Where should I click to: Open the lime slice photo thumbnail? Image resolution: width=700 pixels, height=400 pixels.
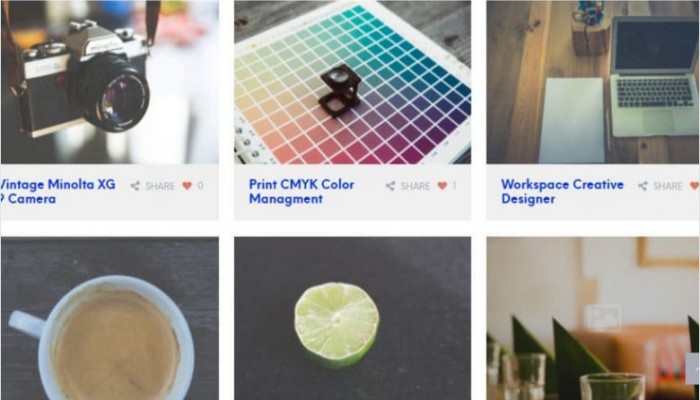coord(353,318)
